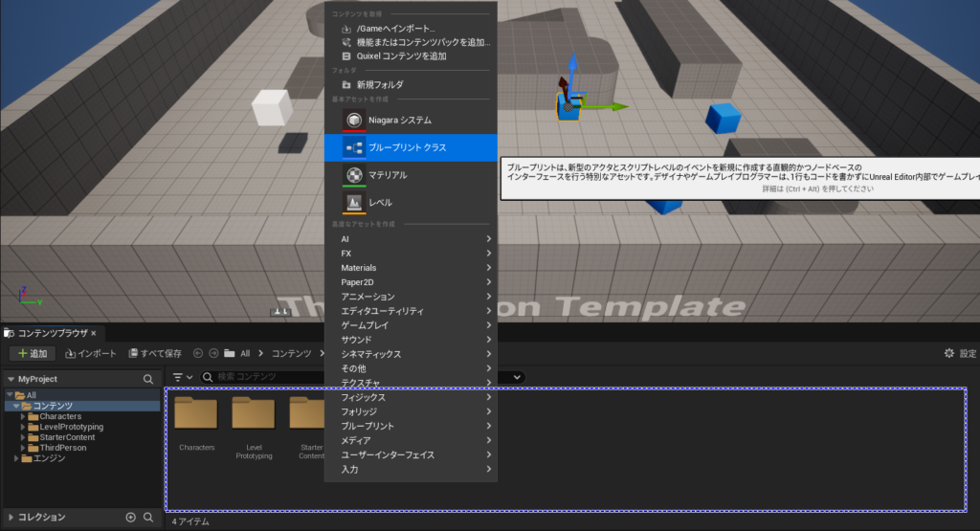Click the 追加 button

(x=33, y=354)
